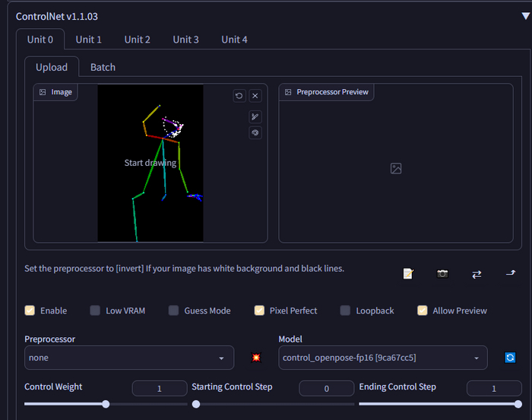Screen dimensions: 532x420
Task: Click the webcam camera icon
Action: tap(442, 274)
